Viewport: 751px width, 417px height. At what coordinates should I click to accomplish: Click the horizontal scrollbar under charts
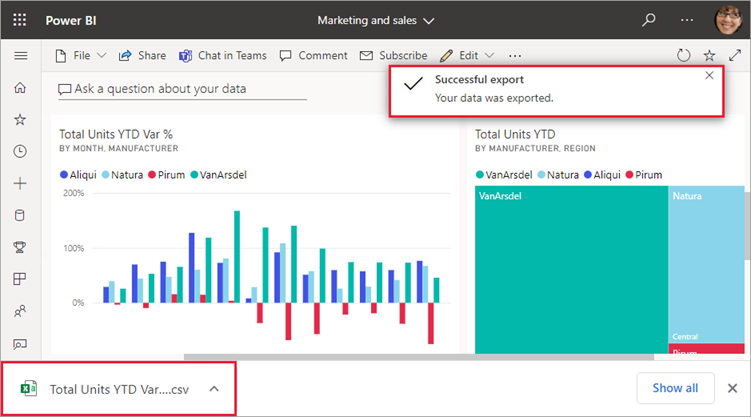pyautogui.click(x=419, y=357)
